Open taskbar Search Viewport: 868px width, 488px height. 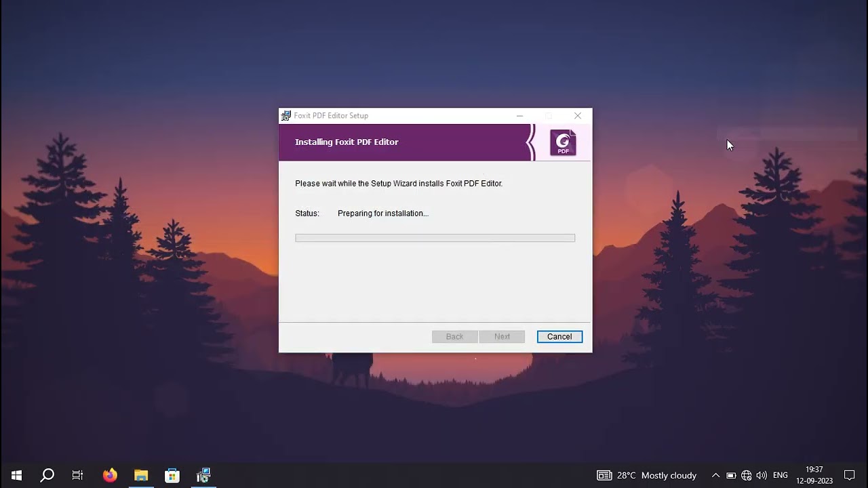[47, 475]
